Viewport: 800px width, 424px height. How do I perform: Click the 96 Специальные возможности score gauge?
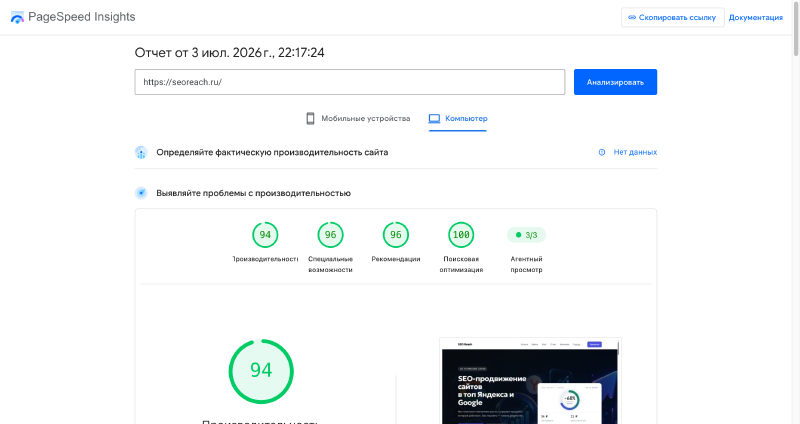[331, 235]
